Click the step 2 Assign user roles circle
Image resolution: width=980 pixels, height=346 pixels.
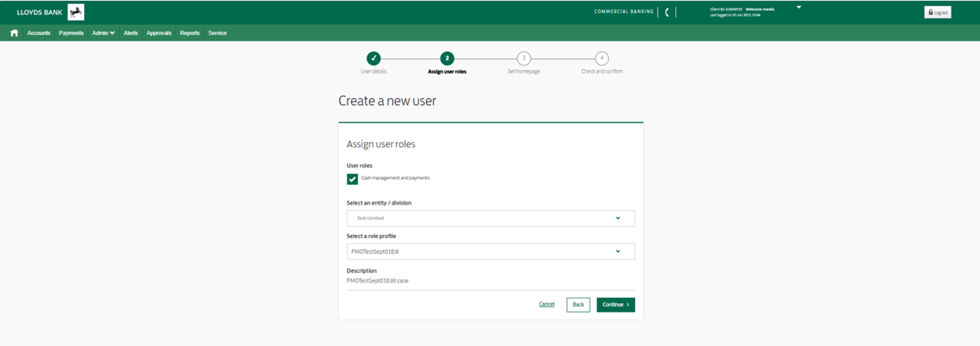pos(447,58)
